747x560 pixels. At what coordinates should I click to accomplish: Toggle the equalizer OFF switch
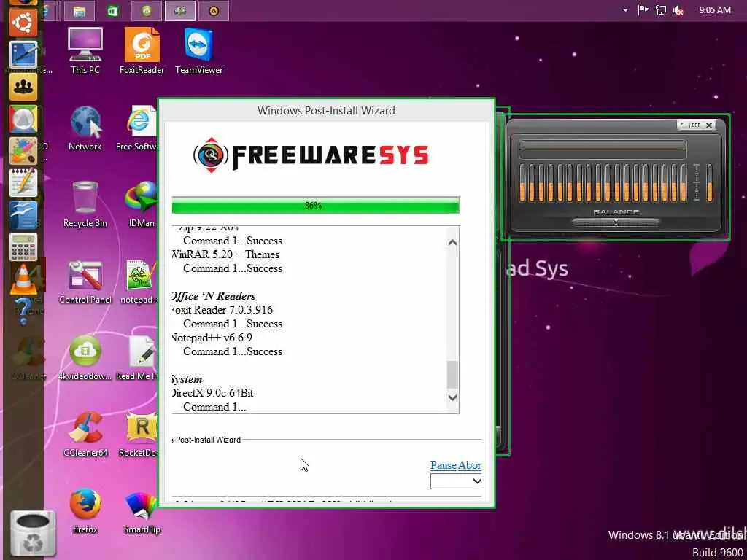[x=696, y=125]
